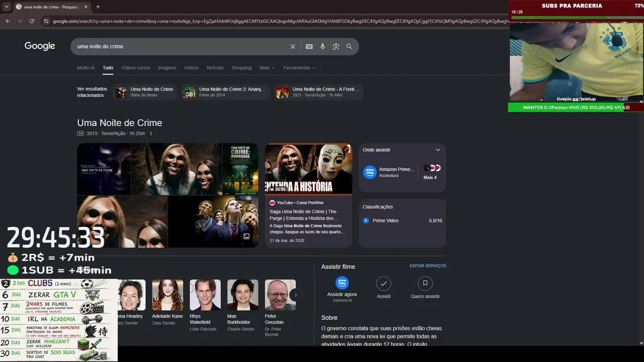Open the 'Uma Noite de Crime - A Fronteira' chip
This screenshot has height=362, width=644.
[319, 92]
